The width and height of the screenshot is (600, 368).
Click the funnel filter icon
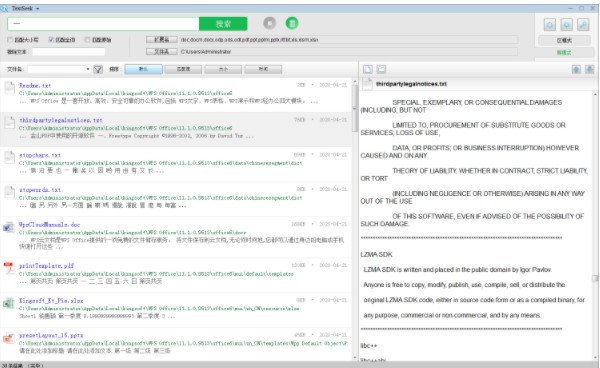pyautogui.click(x=98, y=69)
